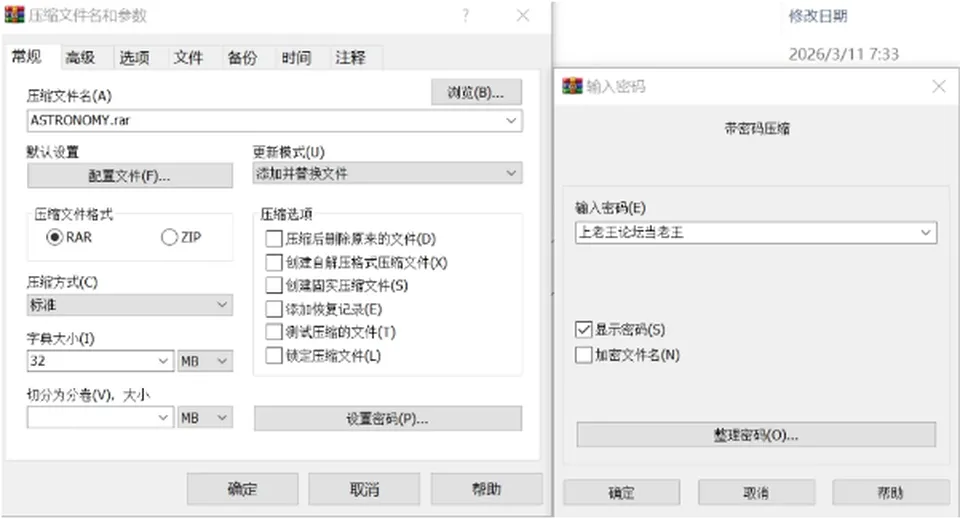Screen dimensions: 960x519
Task: Expand the 压缩方式 dropdown showing 标准
Action: click(x=130, y=305)
